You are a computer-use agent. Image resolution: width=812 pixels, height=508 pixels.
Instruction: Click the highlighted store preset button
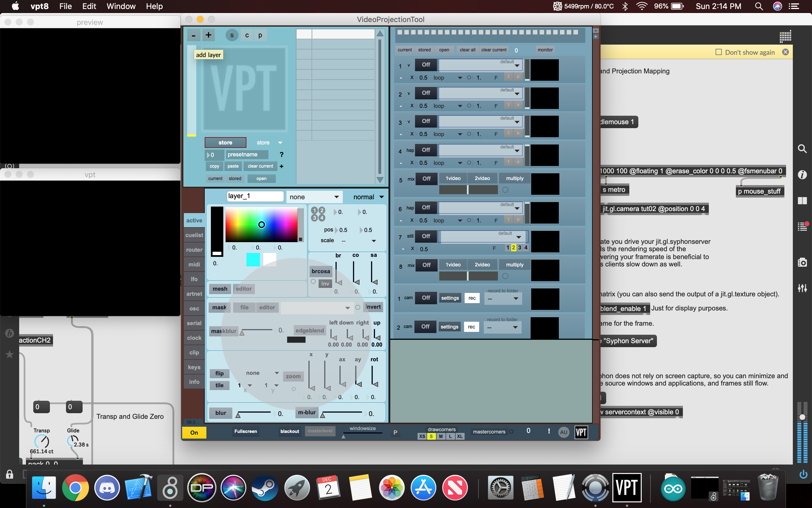(x=226, y=143)
